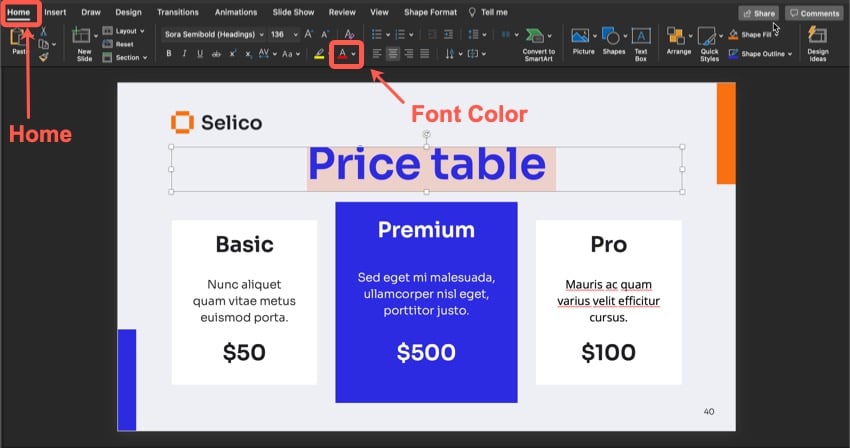Toggle align text left
This screenshot has height=448, width=850.
378,53
